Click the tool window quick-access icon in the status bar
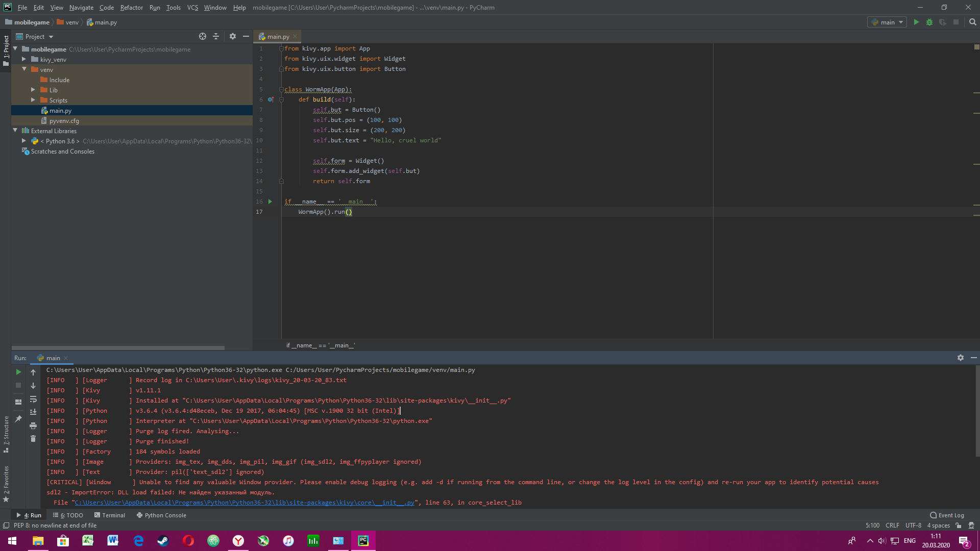This screenshot has width=980, height=551. point(6,525)
